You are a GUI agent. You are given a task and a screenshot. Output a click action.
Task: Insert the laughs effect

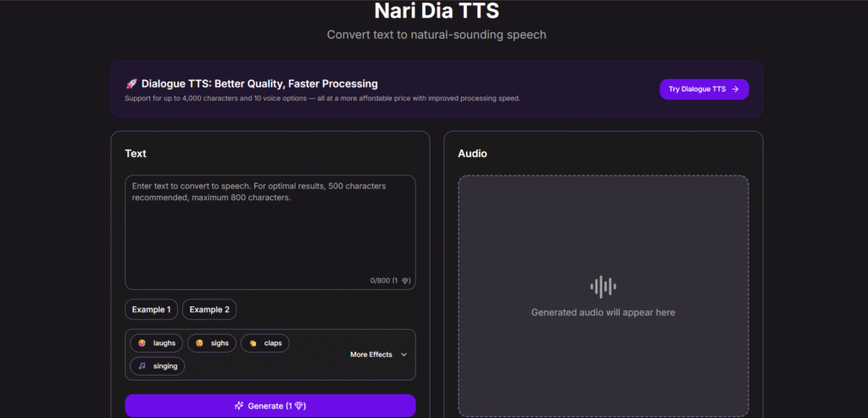tap(157, 343)
